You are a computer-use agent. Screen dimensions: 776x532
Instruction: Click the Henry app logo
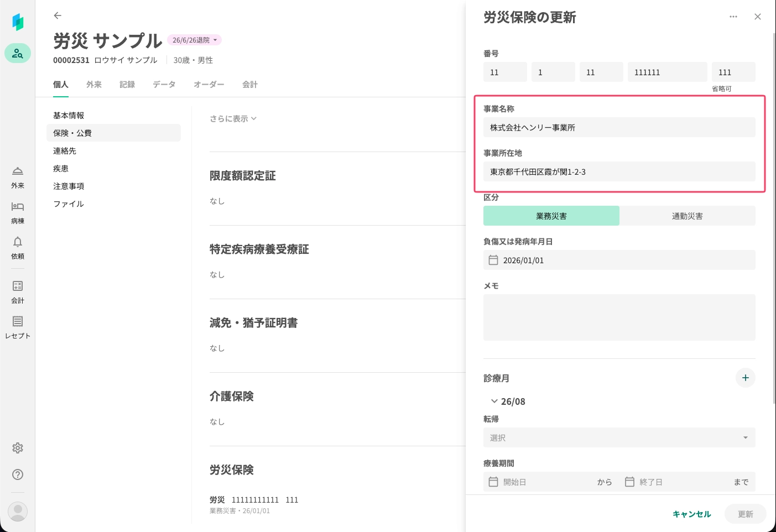pos(18,22)
